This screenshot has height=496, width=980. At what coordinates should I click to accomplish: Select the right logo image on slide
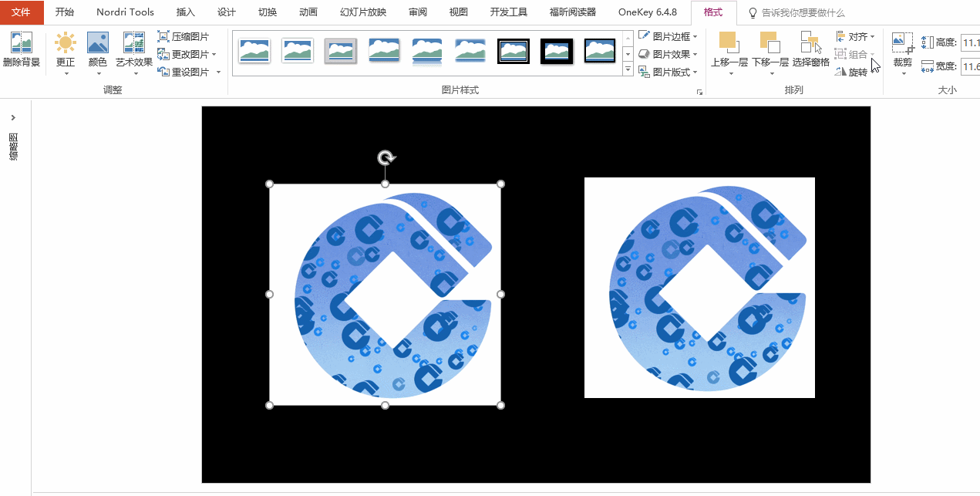(x=699, y=288)
